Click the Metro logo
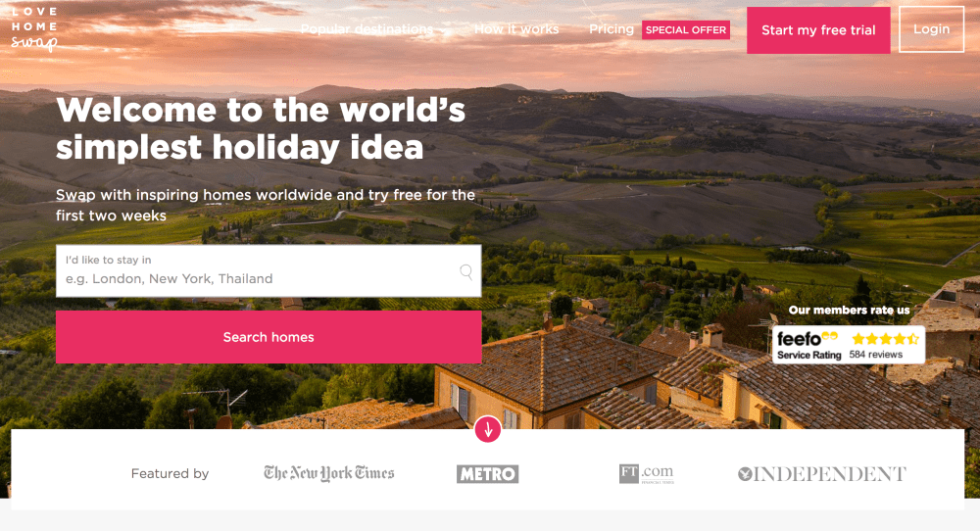 (x=487, y=474)
